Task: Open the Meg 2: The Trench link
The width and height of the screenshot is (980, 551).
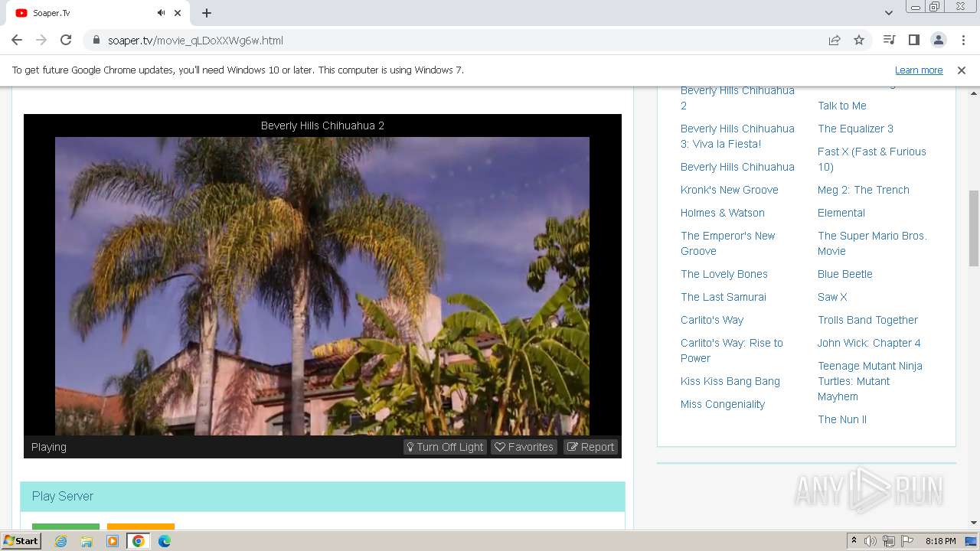Action: [864, 190]
